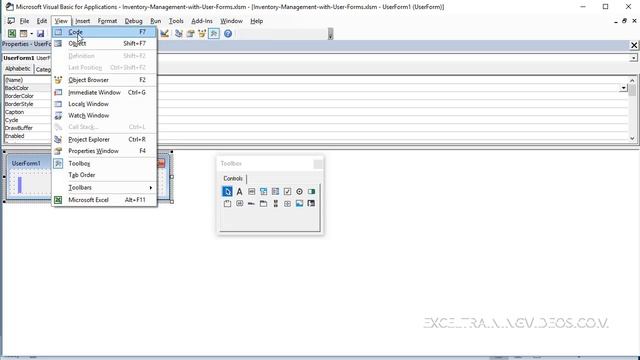Select the RefEdit control in Toolbox

(x=311, y=203)
